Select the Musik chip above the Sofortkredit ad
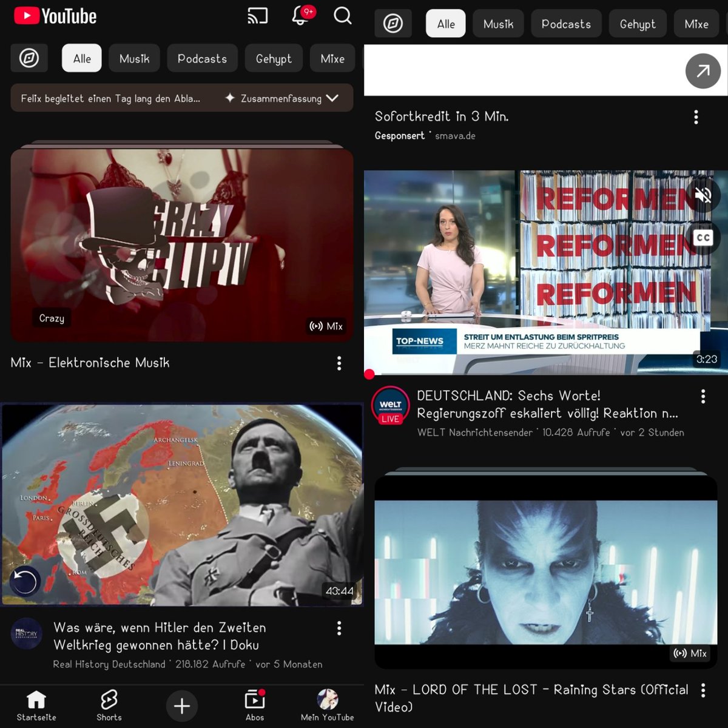This screenshot has height=728, width=728. point(498,24)
